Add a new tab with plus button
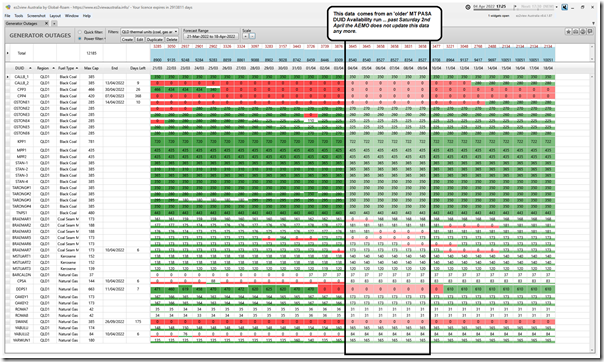This screenshot has width=604, height=362. [54, 23]
